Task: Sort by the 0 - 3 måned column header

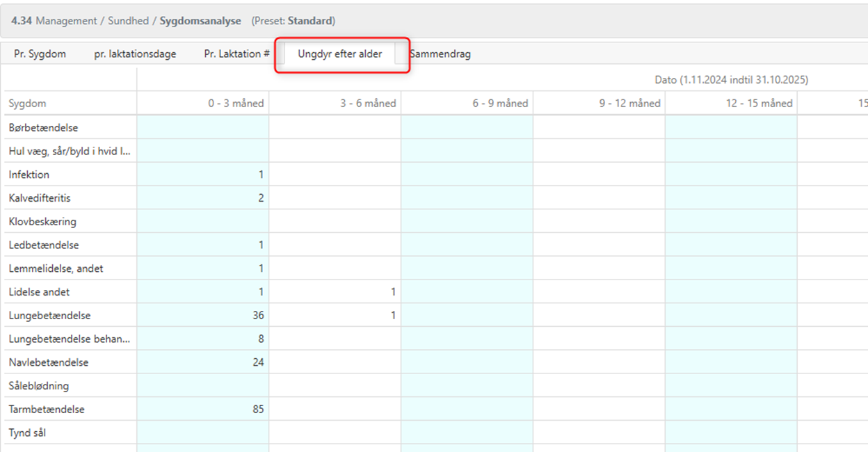Action: click(x=236, y=104)
